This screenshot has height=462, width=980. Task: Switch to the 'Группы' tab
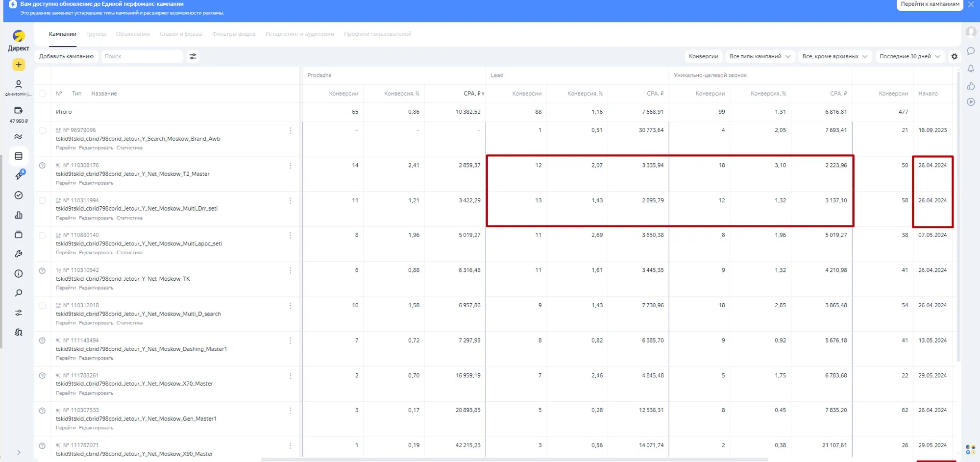(96, 34)
